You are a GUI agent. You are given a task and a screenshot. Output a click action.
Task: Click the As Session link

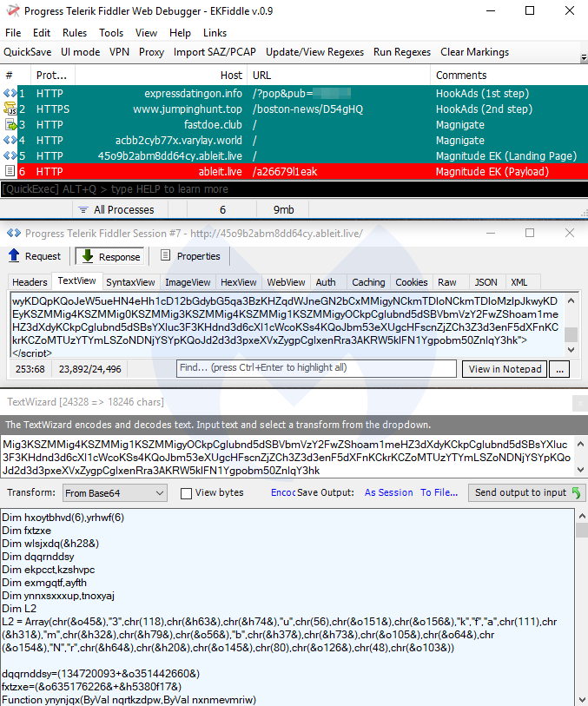point(388,492)
